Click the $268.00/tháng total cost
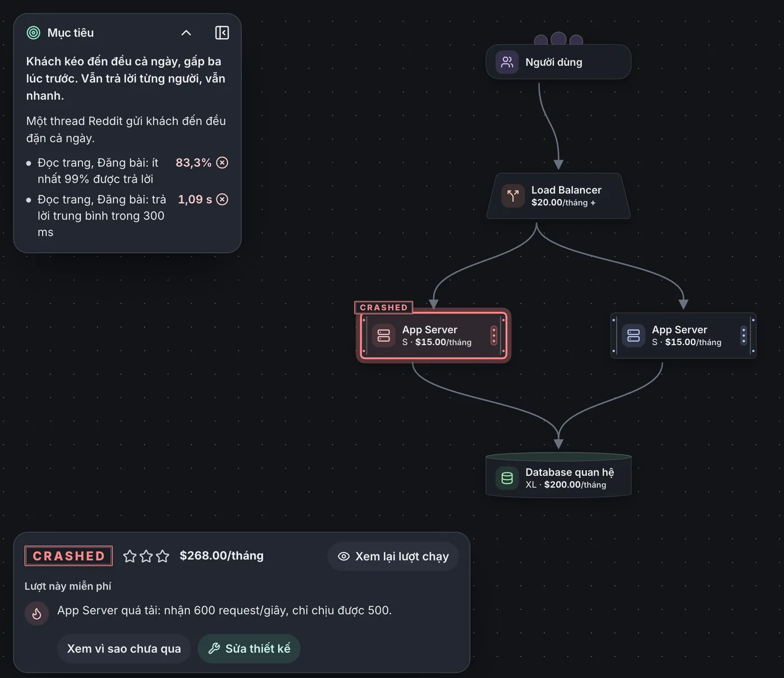This screenshot has height=678, width=784. click(221, 555)
